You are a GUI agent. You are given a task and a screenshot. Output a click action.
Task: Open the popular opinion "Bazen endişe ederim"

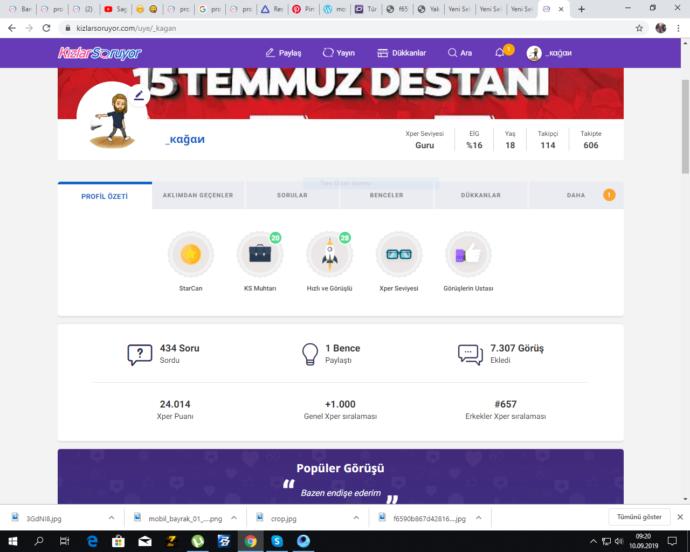tap(341, 493)
